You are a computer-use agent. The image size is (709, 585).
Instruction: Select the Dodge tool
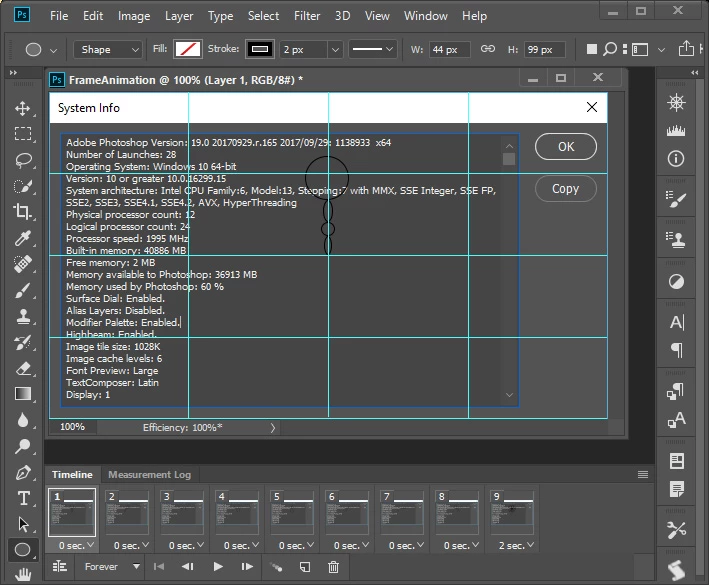point(23,446)
